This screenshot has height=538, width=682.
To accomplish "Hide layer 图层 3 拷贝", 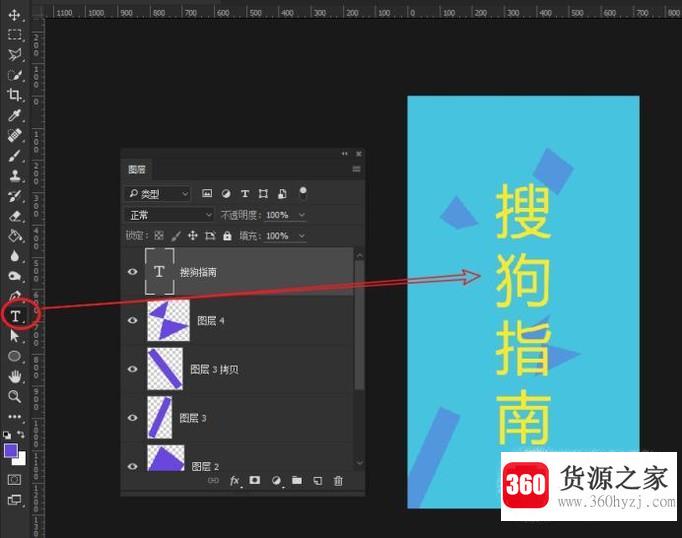I will click(133, 369).
